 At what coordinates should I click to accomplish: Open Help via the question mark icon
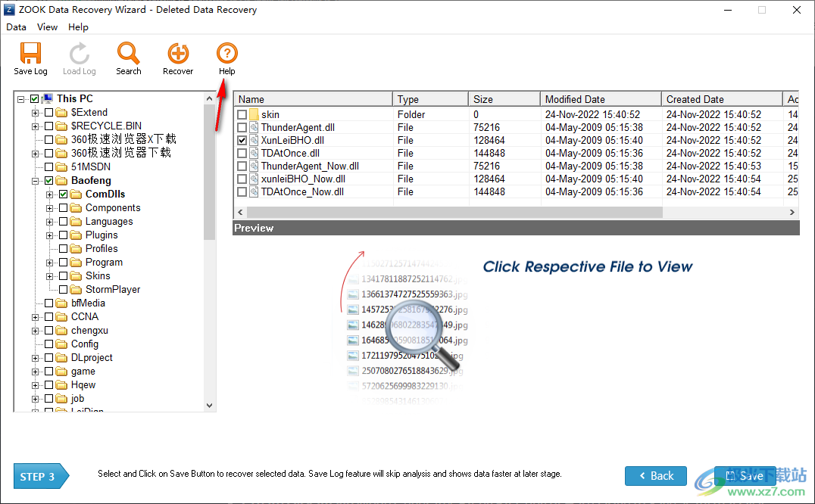pyautogui.click(x=226, y=54)
